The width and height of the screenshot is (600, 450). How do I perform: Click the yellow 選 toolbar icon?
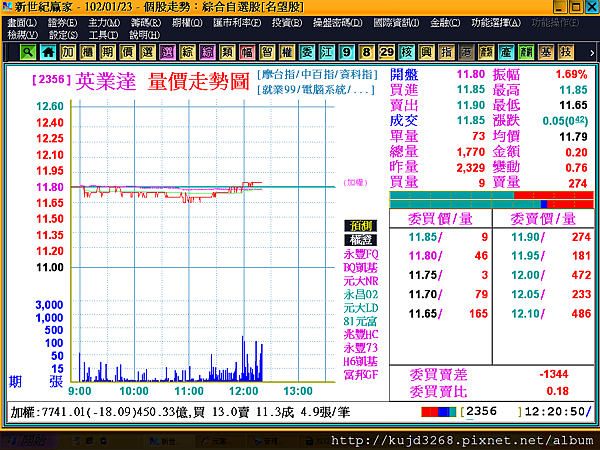coord(147,52)
